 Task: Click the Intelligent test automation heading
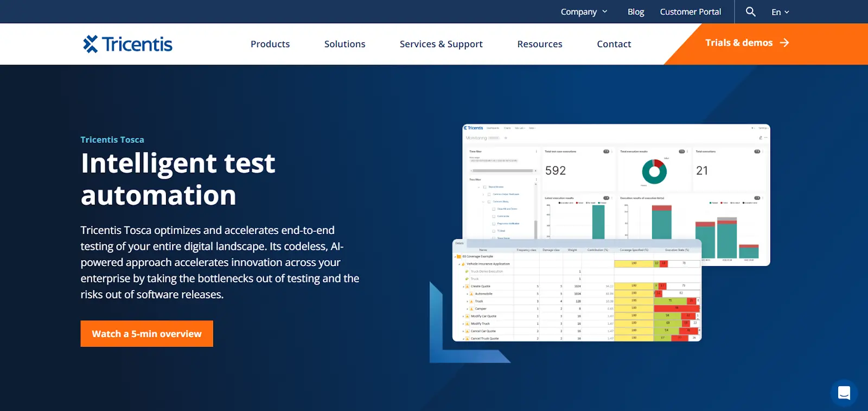[x=178, y=179]
